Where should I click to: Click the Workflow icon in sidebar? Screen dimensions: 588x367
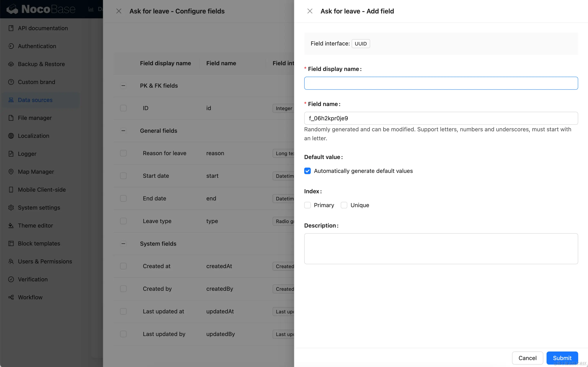pos(11,297)
